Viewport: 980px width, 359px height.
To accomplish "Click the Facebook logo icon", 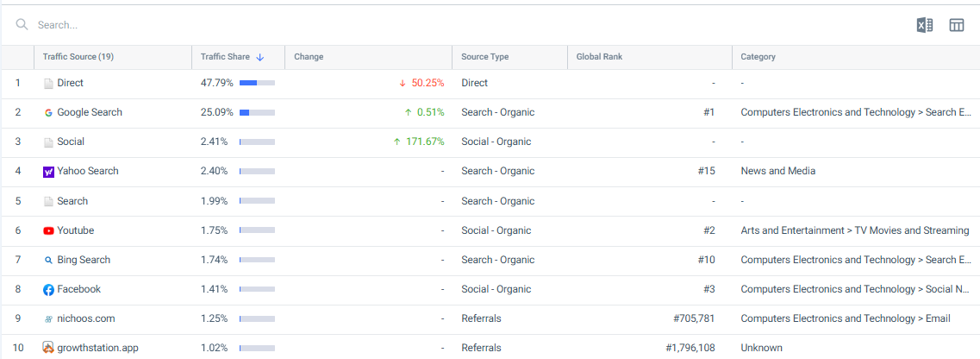I will click(x=48, y=290).
